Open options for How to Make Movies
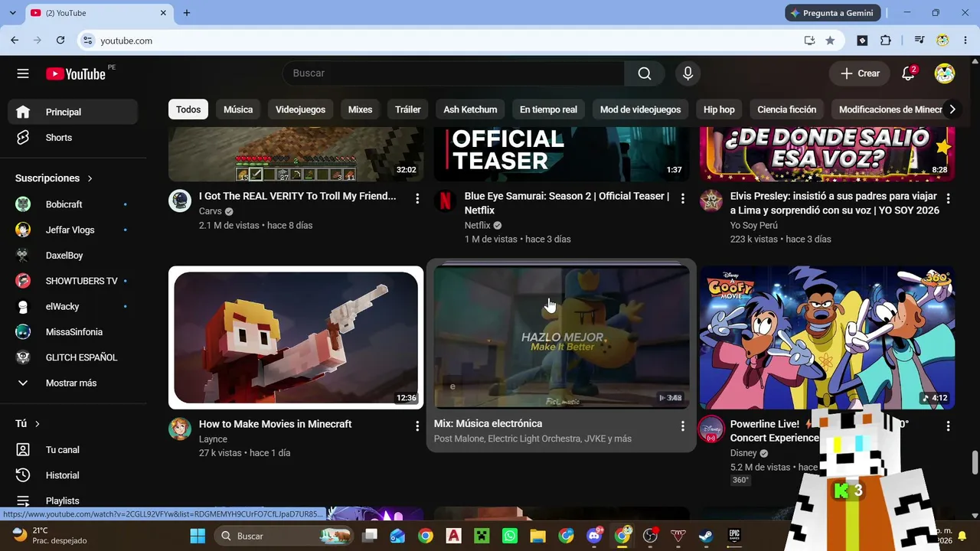 (x=417, y=425)
